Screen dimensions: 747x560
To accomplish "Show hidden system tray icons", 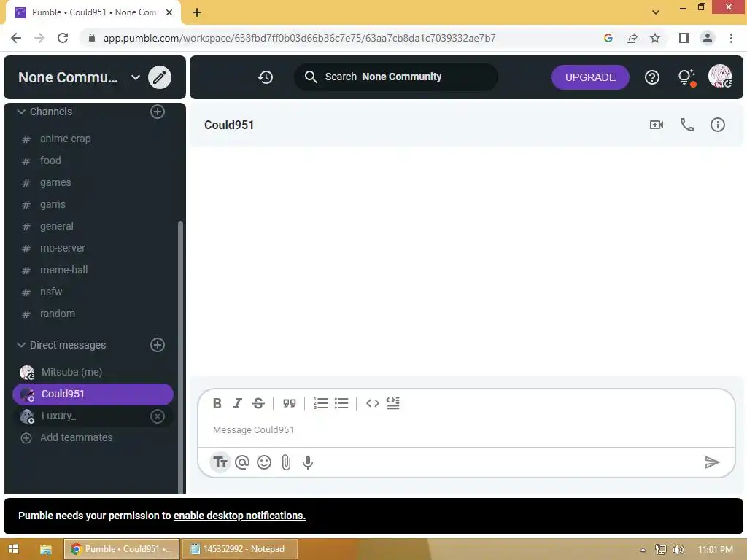I will (643, 550).
